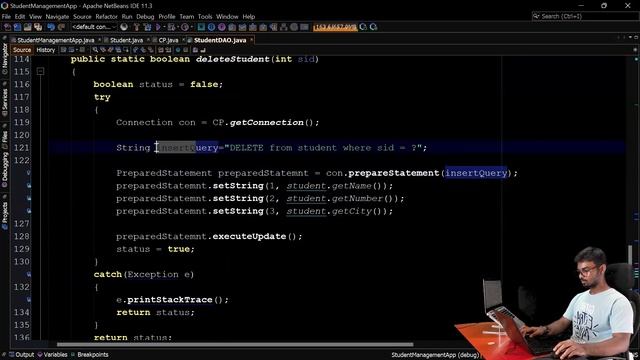Toggle Bookmark icon in editor toolbar

pyautogui.click(x=151, y=50)
